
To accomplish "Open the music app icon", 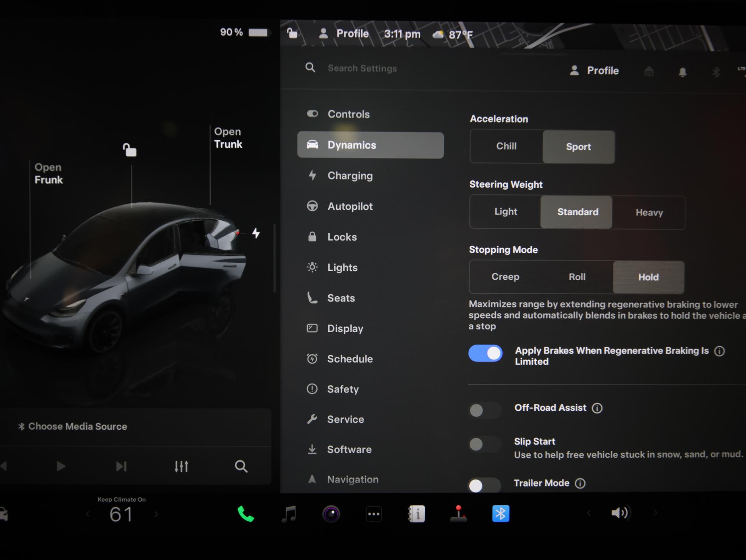I will tap(289, 514).
